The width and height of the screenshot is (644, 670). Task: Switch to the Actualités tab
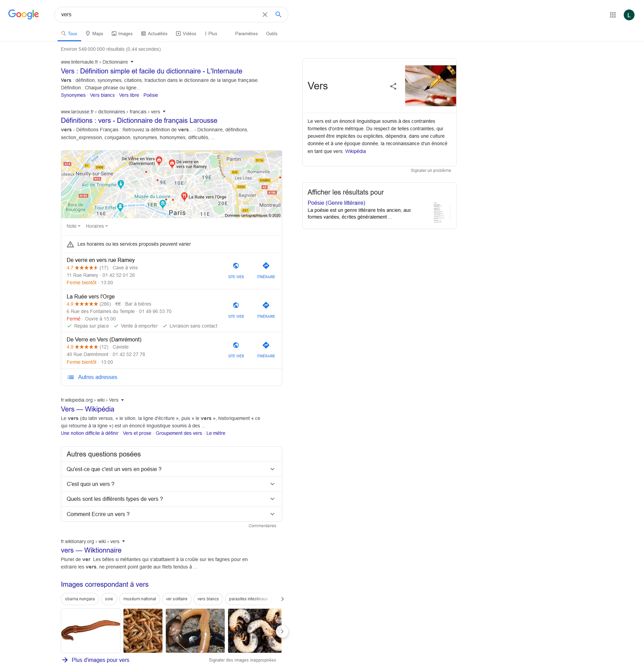point(154,33)
